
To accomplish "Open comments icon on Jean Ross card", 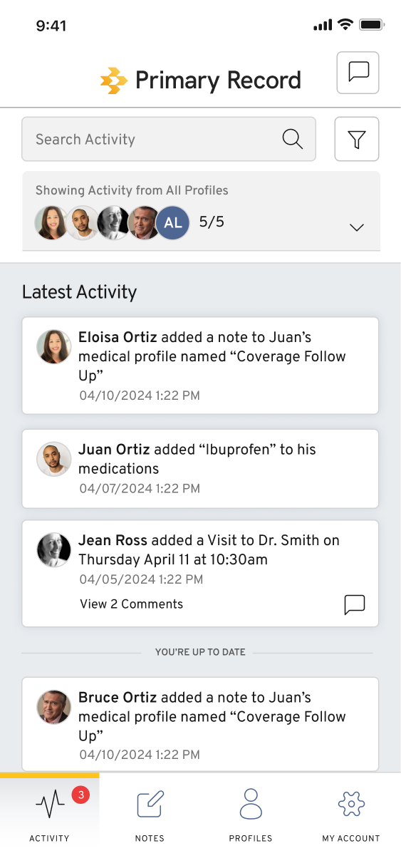I will [355, 604].
